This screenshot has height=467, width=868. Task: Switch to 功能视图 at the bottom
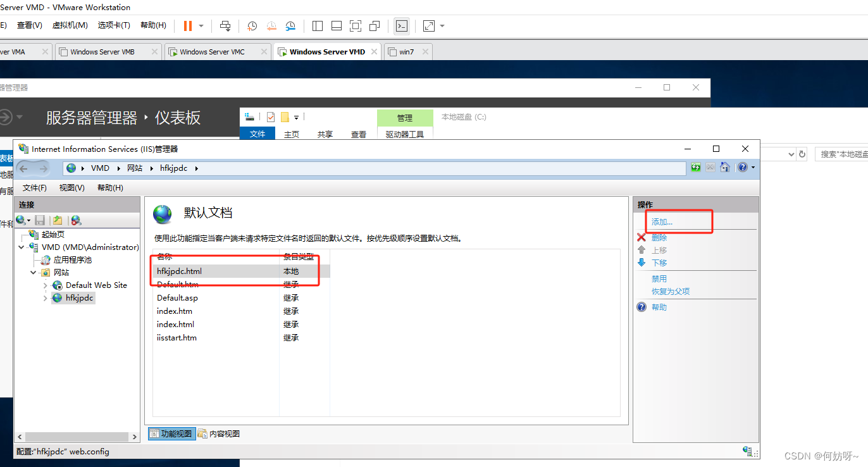pyautogui.click(x=172, y=433)
